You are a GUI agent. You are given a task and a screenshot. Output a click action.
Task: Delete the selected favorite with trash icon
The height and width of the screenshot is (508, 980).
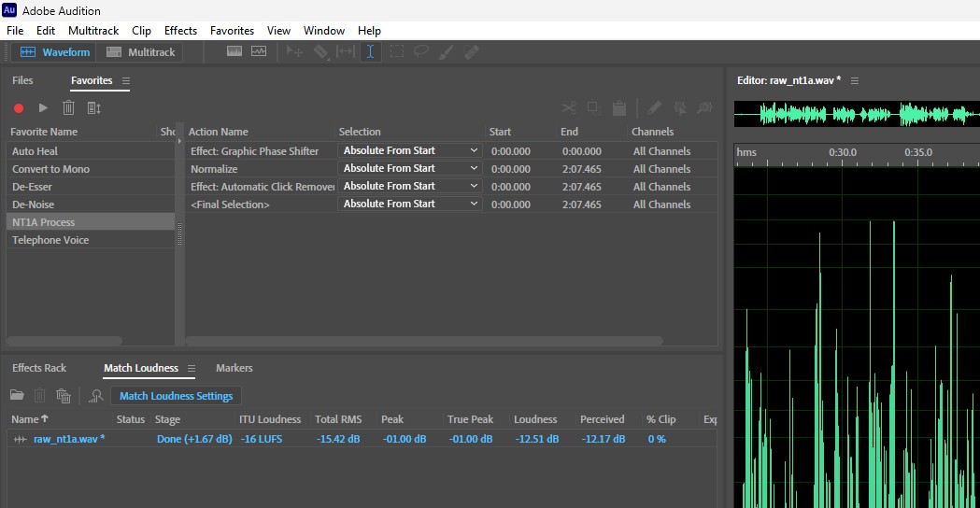click(x=68, y=108)
